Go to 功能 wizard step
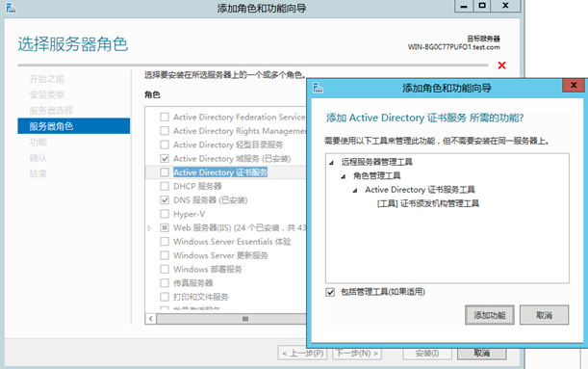588x369 pixels. click(x=38, y=142)
